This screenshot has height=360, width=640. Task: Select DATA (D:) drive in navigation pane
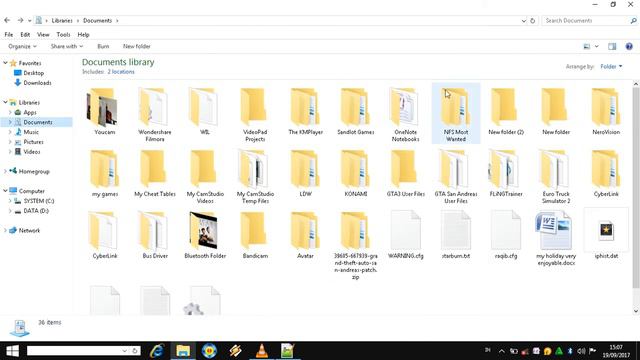pyautogui.click(x=31, y=211)
